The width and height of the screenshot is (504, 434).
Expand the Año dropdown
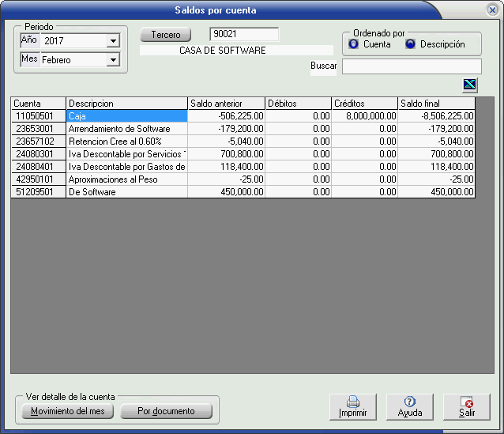(113, 41)
